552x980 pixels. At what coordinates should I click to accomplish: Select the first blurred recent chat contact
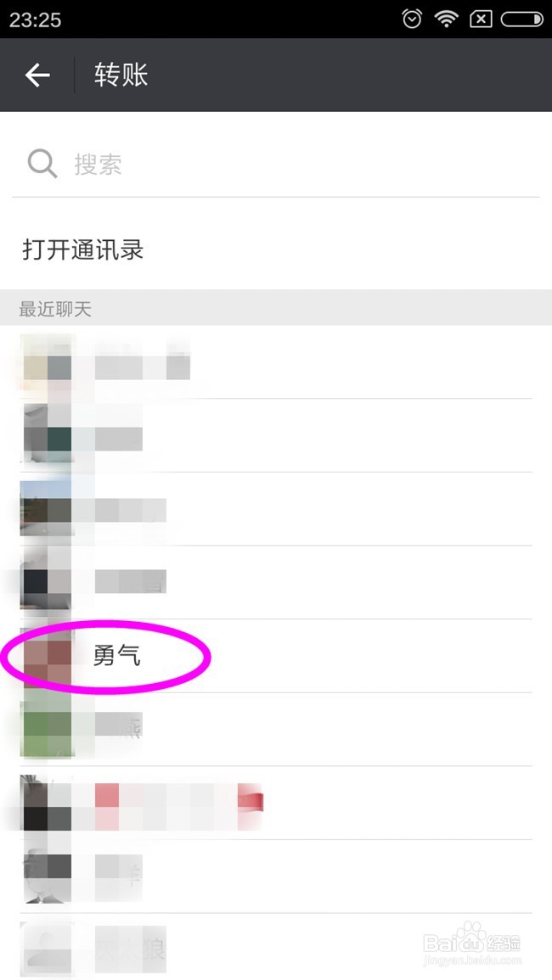(x=276, y=361)
